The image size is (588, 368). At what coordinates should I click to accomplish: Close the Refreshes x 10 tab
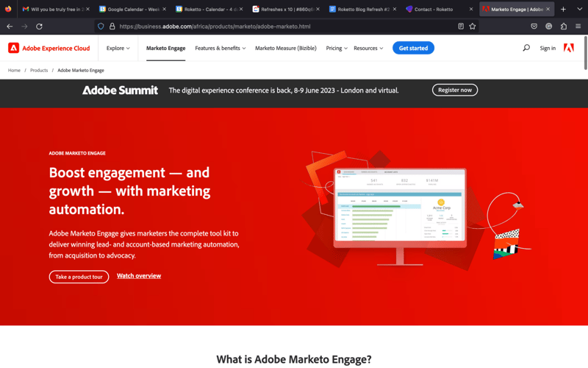click(x=318, y=9)
